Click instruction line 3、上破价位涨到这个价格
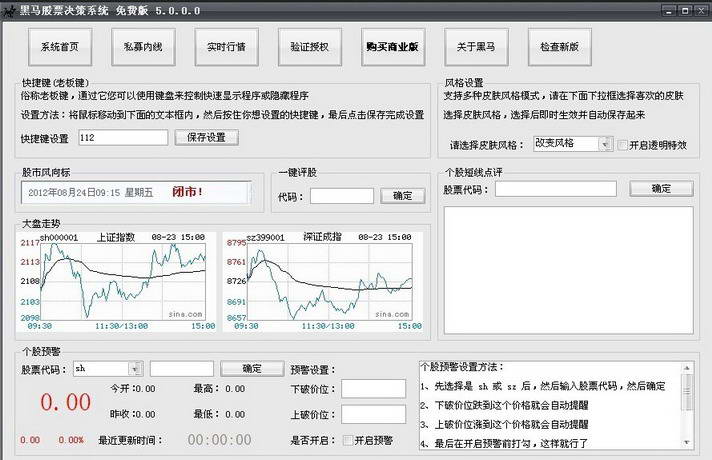This screenshot has width=712, height=460. 504,425
